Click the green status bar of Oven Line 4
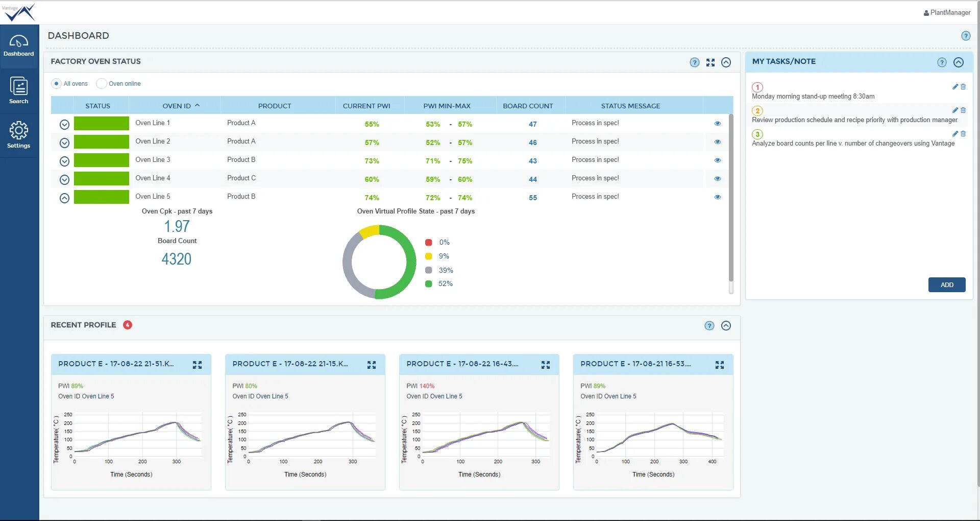Screen dimensions: 980x521 click(x=102, y=178)
